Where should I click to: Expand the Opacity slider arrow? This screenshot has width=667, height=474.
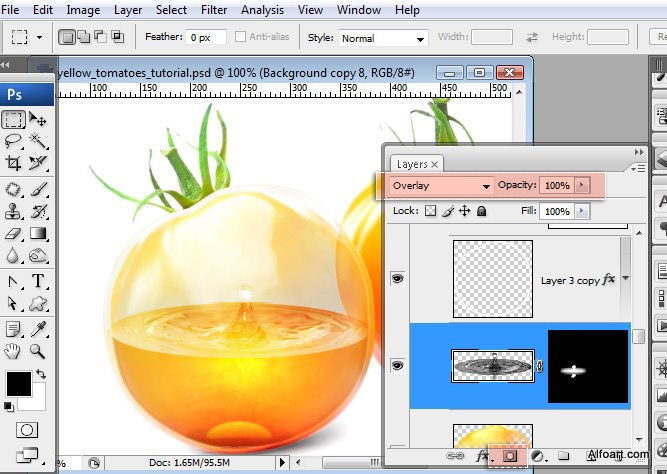(x=583, y=186)
